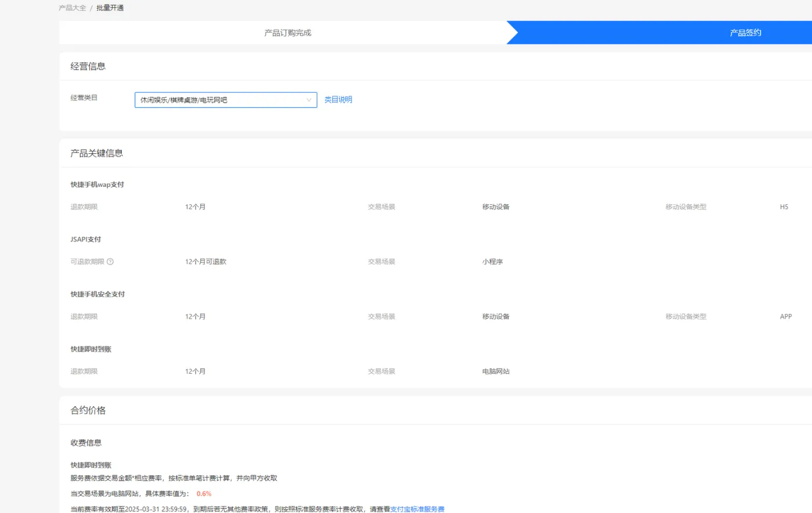Viewport: 812px width, 513px height.
Task: Click the 经营类目 field label
Action: [x=84, y=97]
